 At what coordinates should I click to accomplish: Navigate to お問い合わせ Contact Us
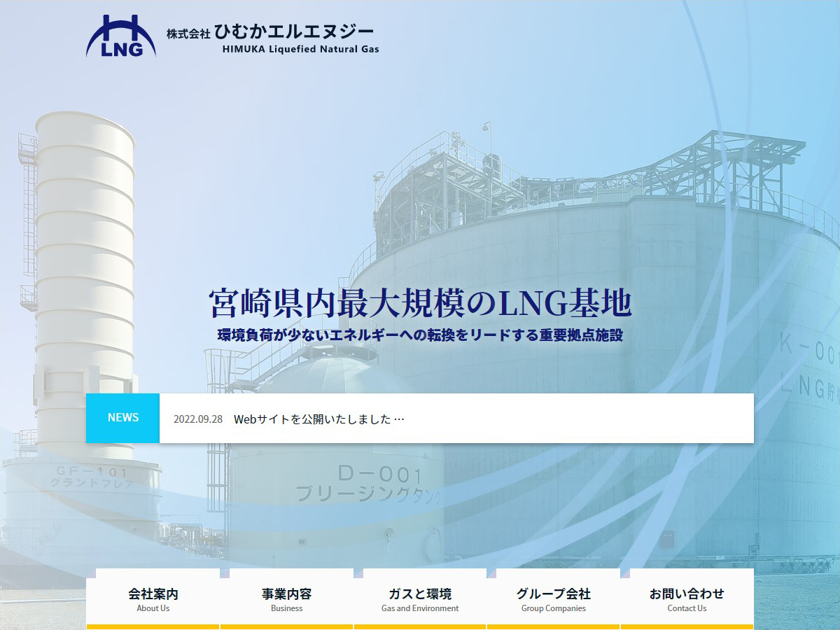pyautogui.click(x=687, y=600)
